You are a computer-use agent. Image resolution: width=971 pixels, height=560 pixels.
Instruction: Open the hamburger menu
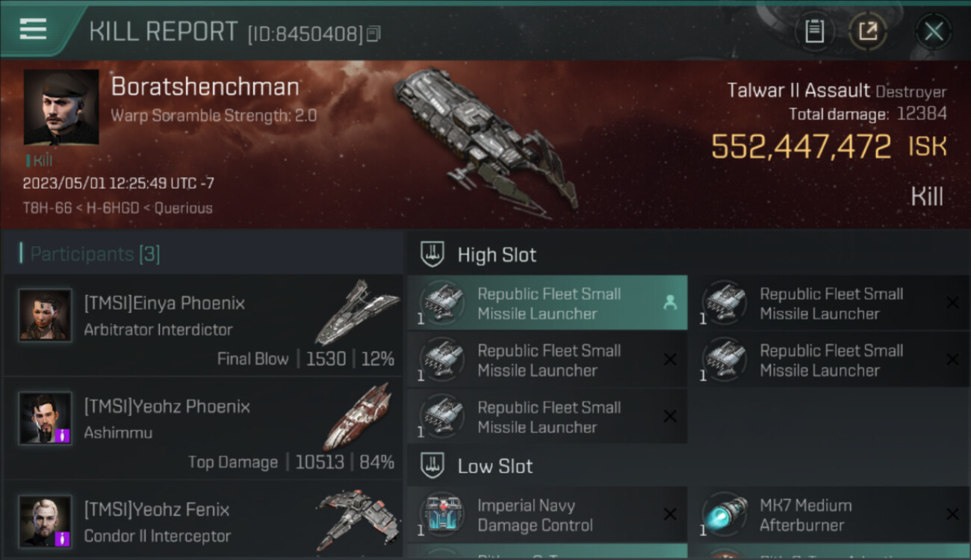(34, 30)
